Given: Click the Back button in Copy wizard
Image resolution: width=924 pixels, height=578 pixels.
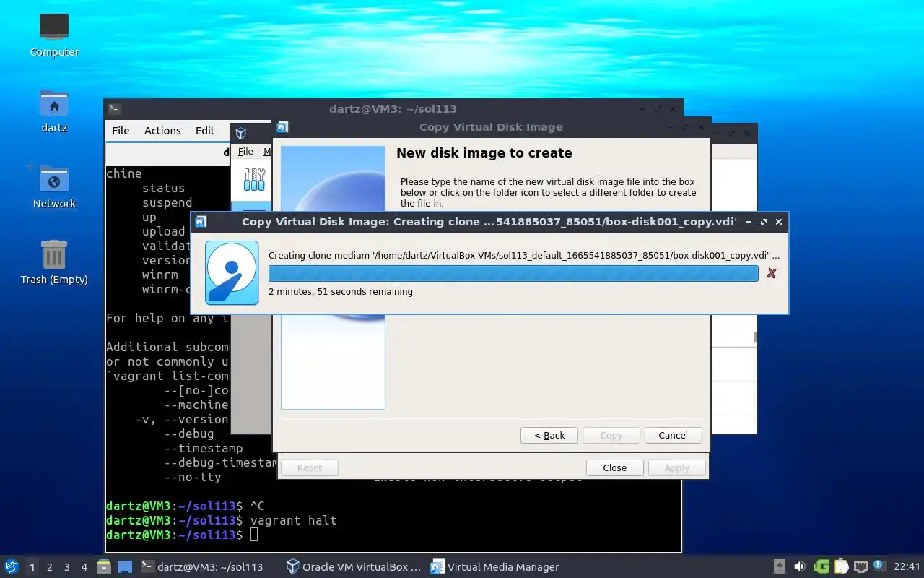Looking at the screenshot, I should click(549, 435).
